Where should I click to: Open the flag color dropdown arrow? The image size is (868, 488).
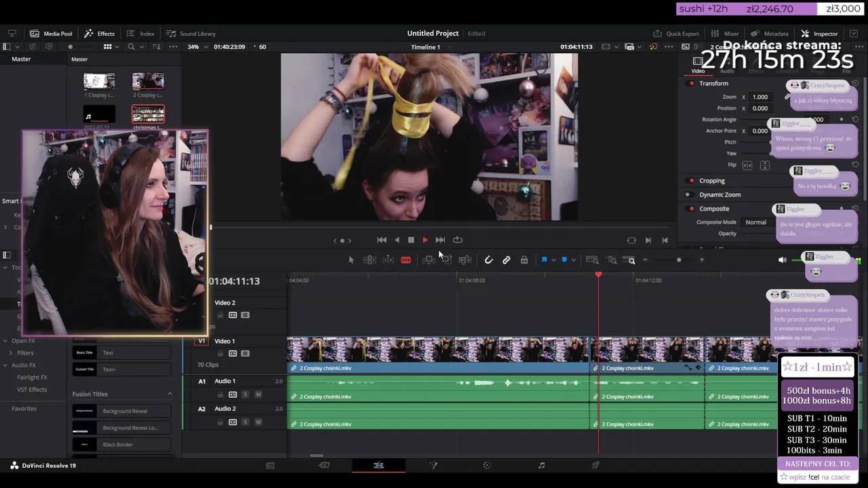click(553, 260)
